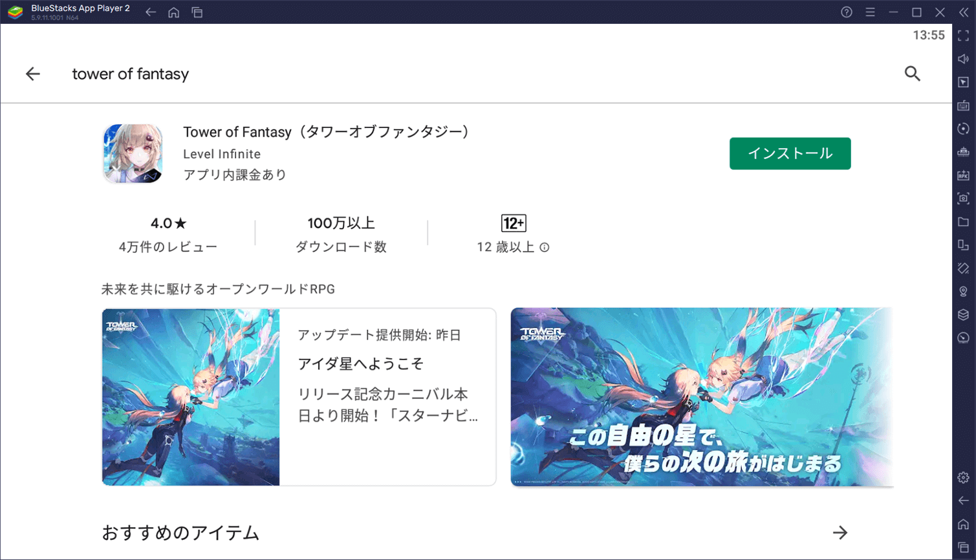Open the macro recorder icon in sidebar
The height and width of the screenshot is (560, 976).
tap(964, 152)
